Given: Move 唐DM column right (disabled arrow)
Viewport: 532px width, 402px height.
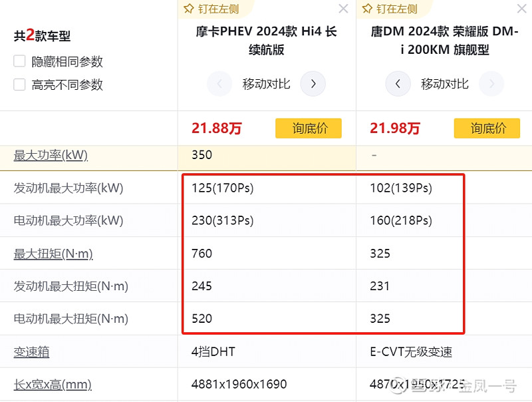Looking at the screenshot, I should point(491,83).
